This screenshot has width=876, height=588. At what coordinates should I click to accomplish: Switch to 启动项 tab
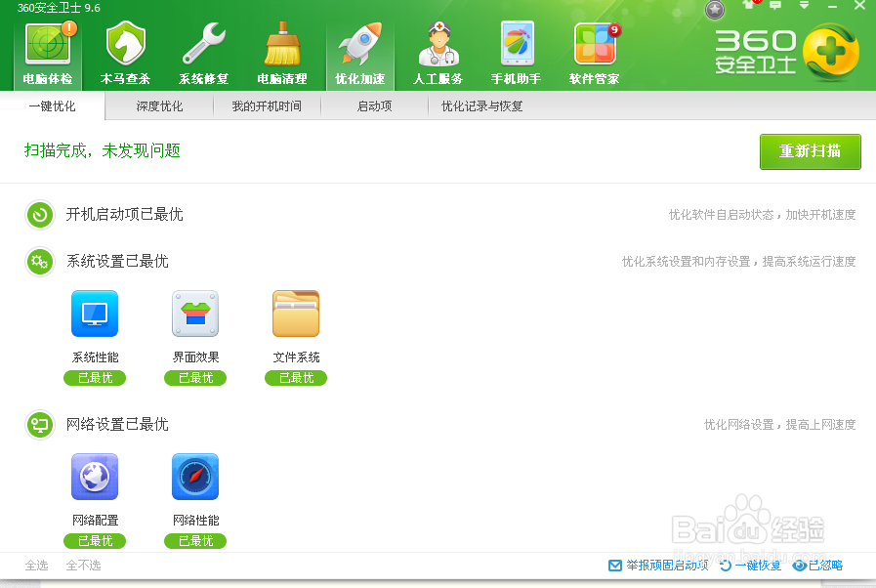(374, 105)
